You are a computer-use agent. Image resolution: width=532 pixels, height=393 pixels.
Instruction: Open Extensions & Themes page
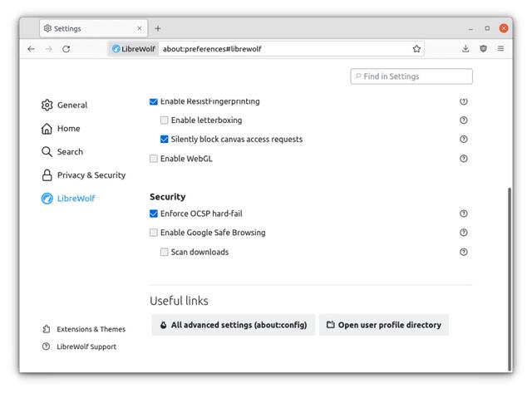click(84, 329)
